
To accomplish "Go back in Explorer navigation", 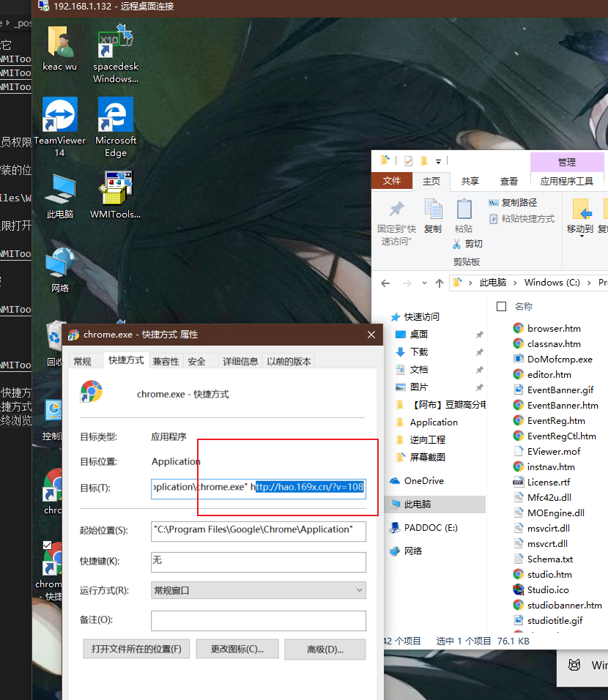I will tap(385, 283).
